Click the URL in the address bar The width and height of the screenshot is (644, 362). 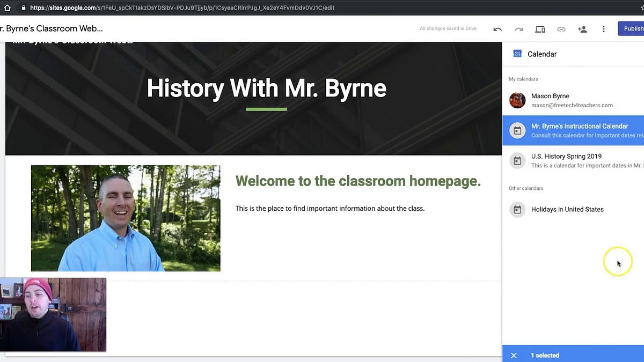tap(182, 8)
